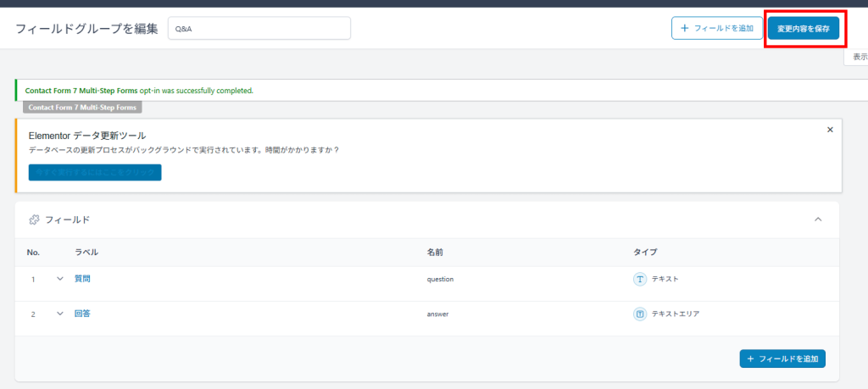Image resolution: width=868 pixels, height=389 pixels.
Task: Collapse the フィールド panel using its chevron
Action: click(818, 220)
